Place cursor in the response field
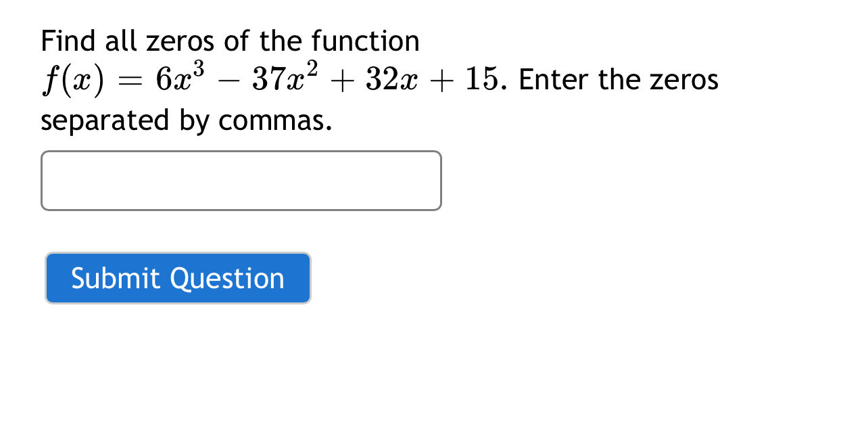868x433 pixels. pyautogui.click(x=241, y=181)
